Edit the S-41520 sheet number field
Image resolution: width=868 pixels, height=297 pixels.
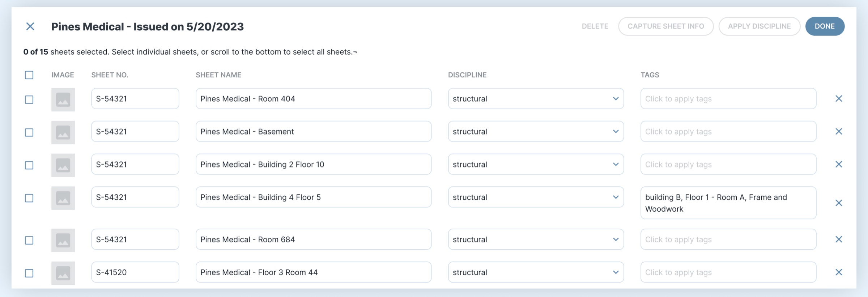click(x=135, y=272)
